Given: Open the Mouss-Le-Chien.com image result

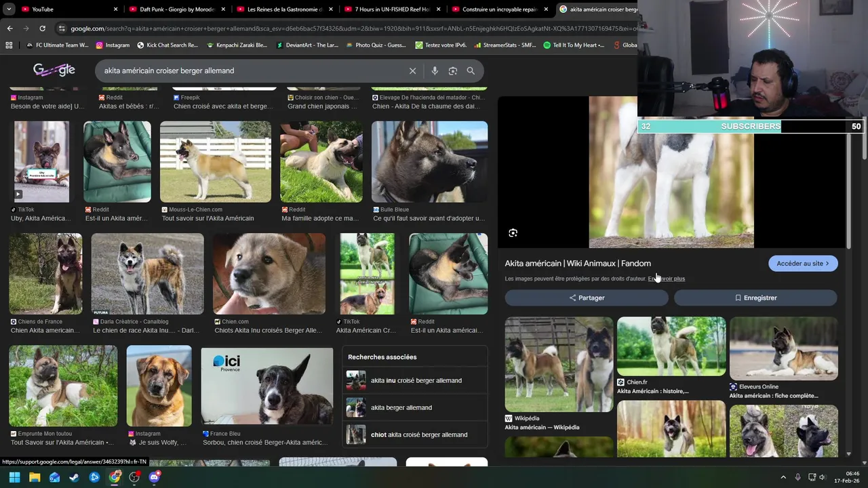Looking at the screenshot, I should (216, 162).
